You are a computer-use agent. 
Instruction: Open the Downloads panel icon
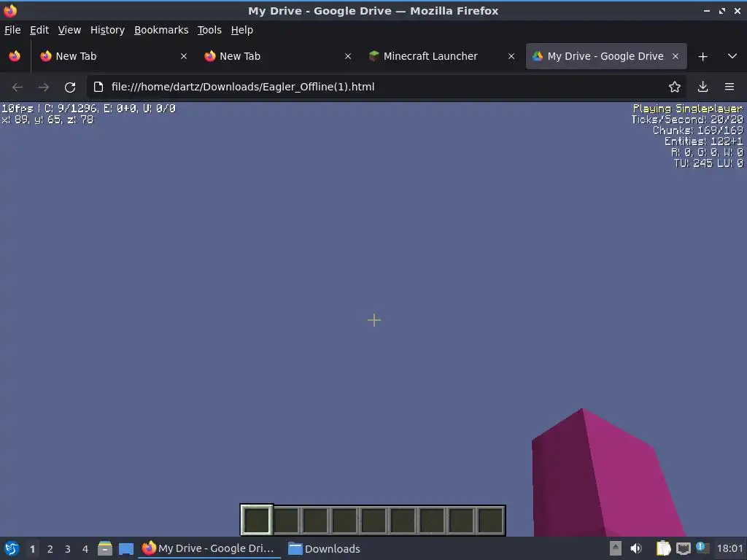[x=703, y=87]
